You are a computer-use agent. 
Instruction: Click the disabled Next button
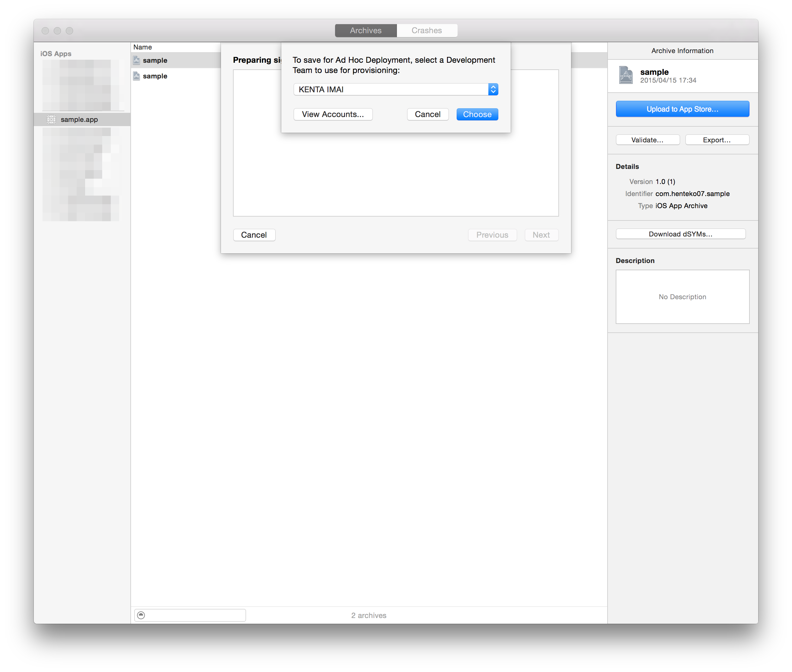pyautogui.click(x=541, y=235)
